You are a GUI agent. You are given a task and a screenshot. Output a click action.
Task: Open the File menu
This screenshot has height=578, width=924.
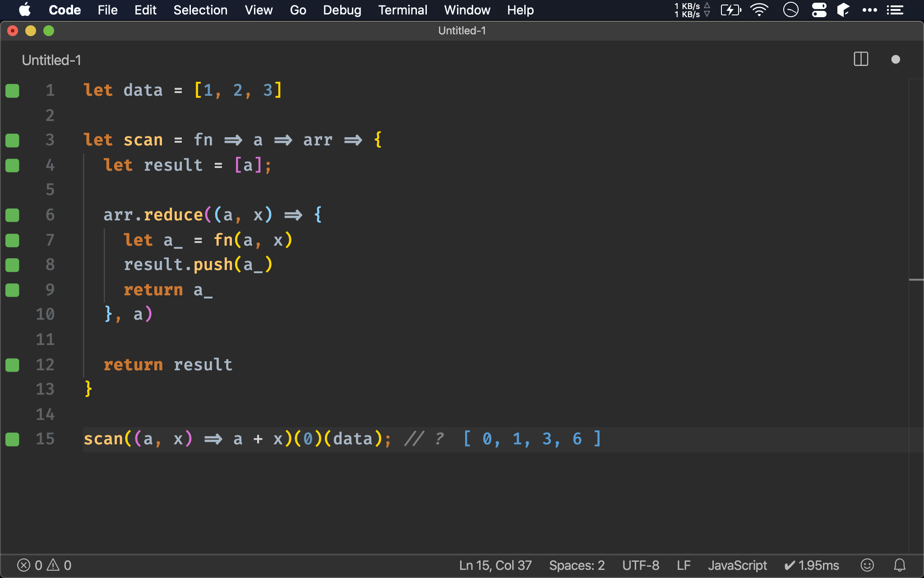click(107, 10)
